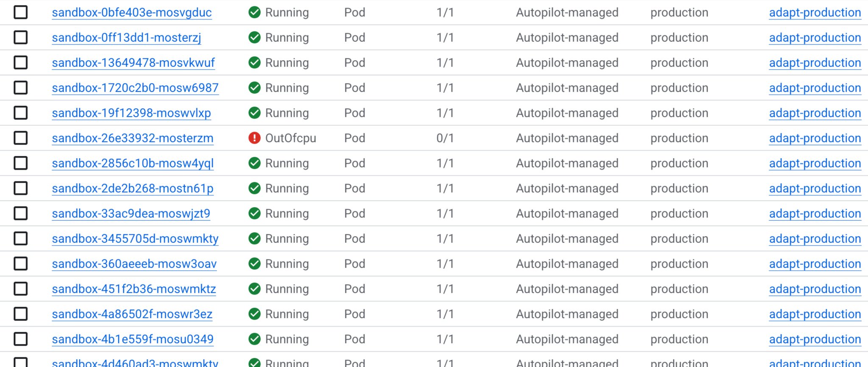Open adapt-production cluster in sandbox-0bfe403e-mosvgduc row
868x367 pixels.
[815, 13]
